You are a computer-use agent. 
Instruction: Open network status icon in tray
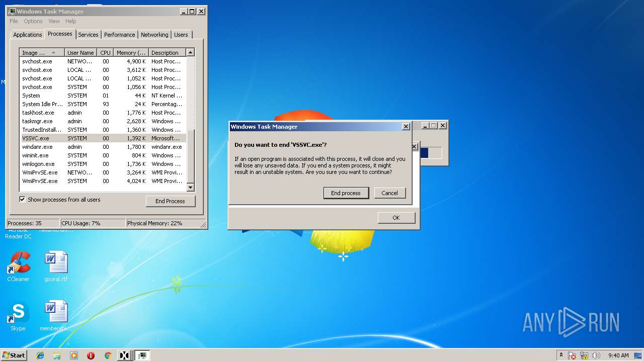pos(584,355)
